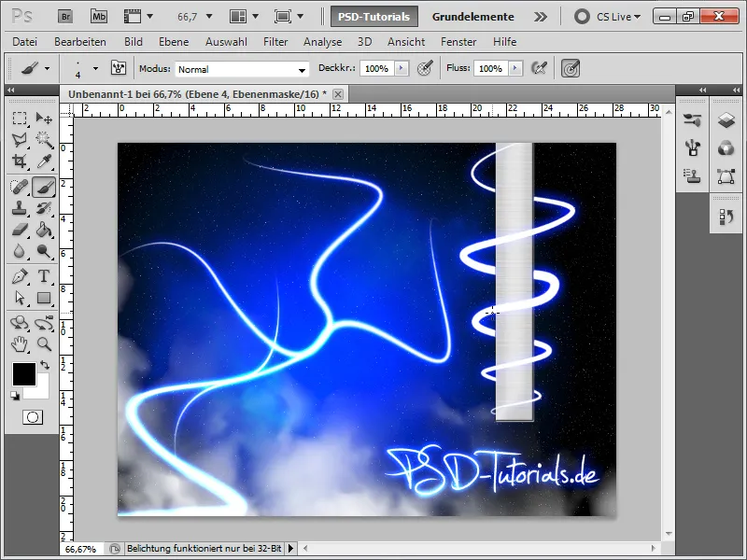Toggle the Brush panel from options bar
This screenshot has width=747, height=560.
119,68
